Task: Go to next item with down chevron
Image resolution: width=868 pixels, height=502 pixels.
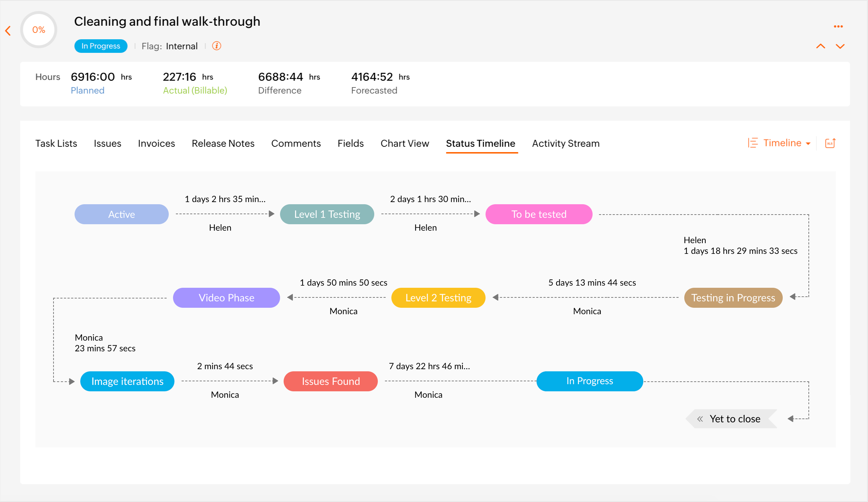Action: pos(840,46)
